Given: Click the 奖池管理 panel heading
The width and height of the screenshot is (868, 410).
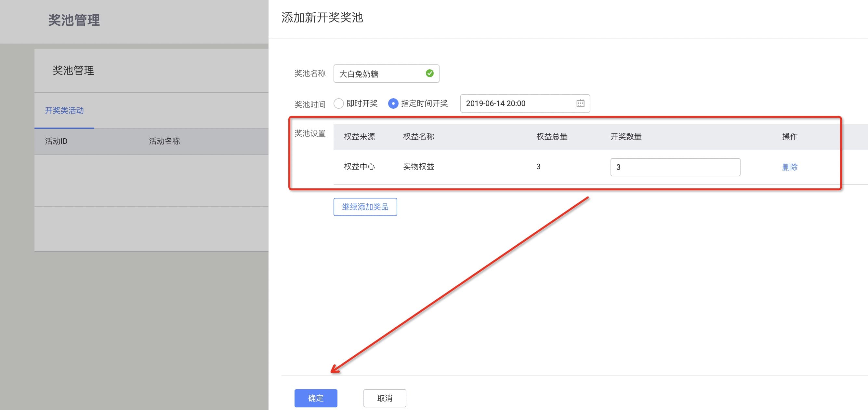Looking at the screenshot, I should [x=73, y=71].
